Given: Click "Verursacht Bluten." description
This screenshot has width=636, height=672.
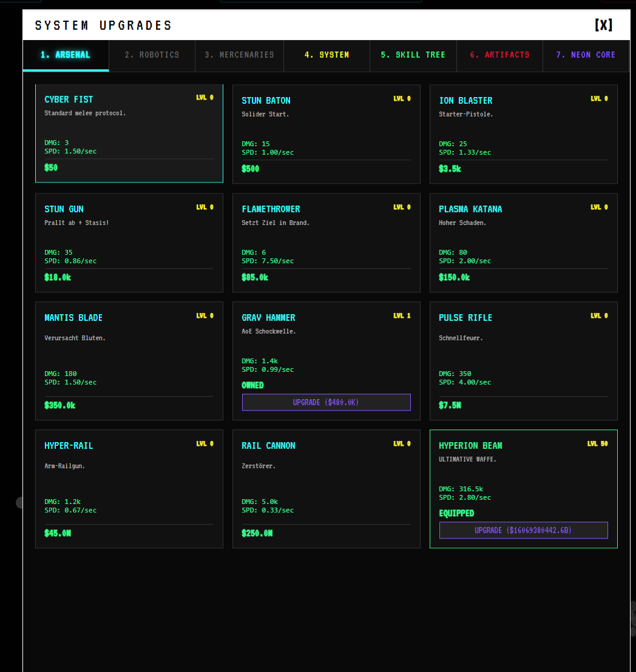Looking at the screenshot, I should 75,338.
